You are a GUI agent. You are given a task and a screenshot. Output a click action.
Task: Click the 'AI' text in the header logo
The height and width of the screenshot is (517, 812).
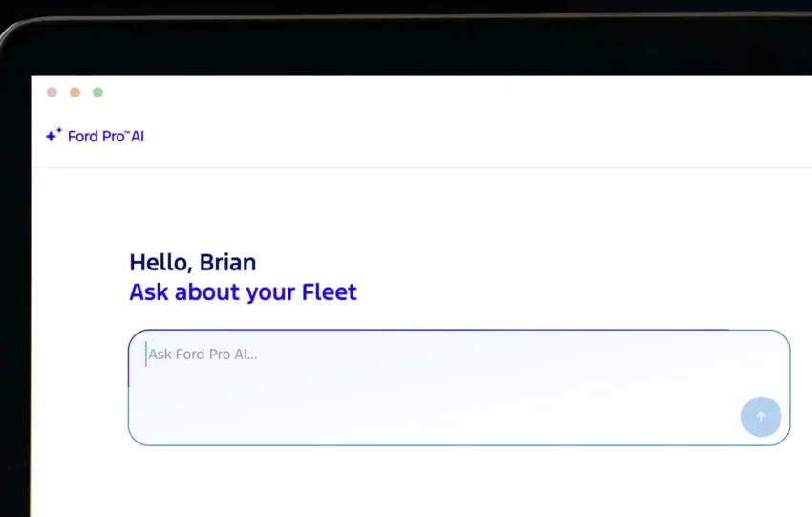pos(138,137)
